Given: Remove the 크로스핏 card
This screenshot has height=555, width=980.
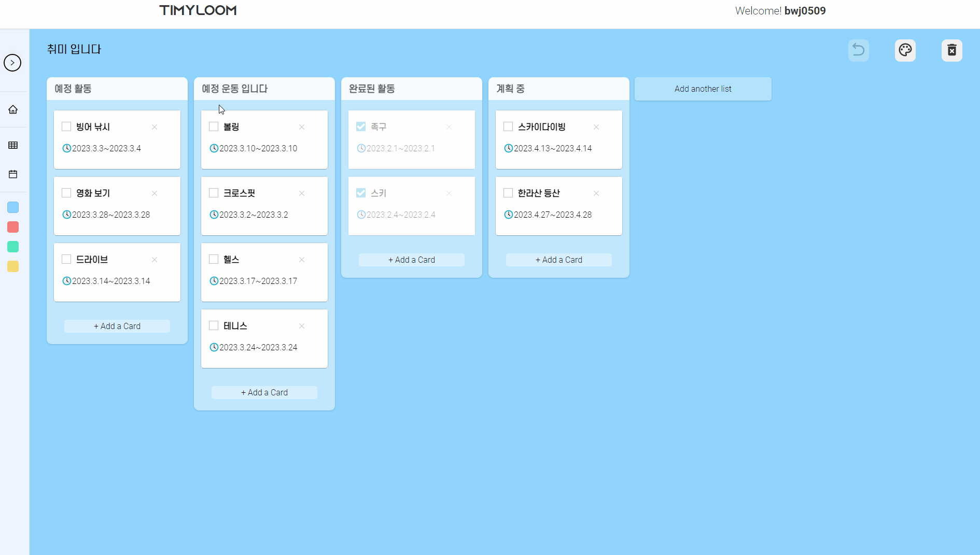Looking at the screenshot, I should 301,193.
